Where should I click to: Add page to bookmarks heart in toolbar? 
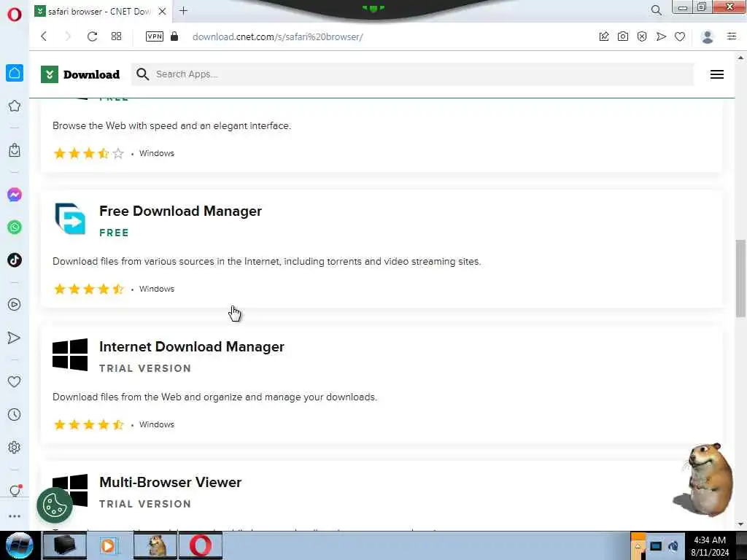point(680,36)
